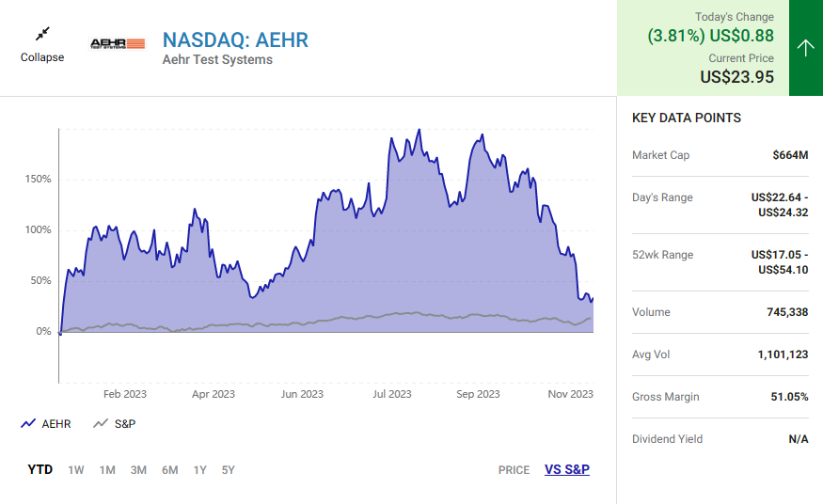Click the Market Cap data row
Viewport: 823px width, 504px height.
click(x=720, y=155)
